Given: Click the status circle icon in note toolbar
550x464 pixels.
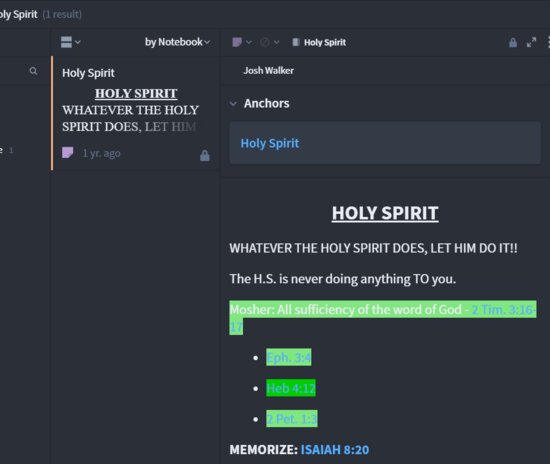Looking at the screenshot, I should pyautogui.click(x=265, y=42).
